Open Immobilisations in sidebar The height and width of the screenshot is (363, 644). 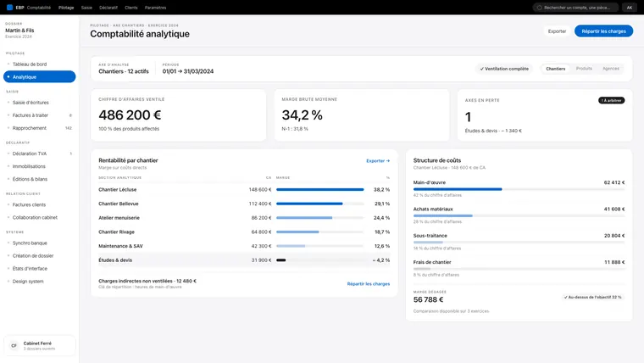point(40,166)
